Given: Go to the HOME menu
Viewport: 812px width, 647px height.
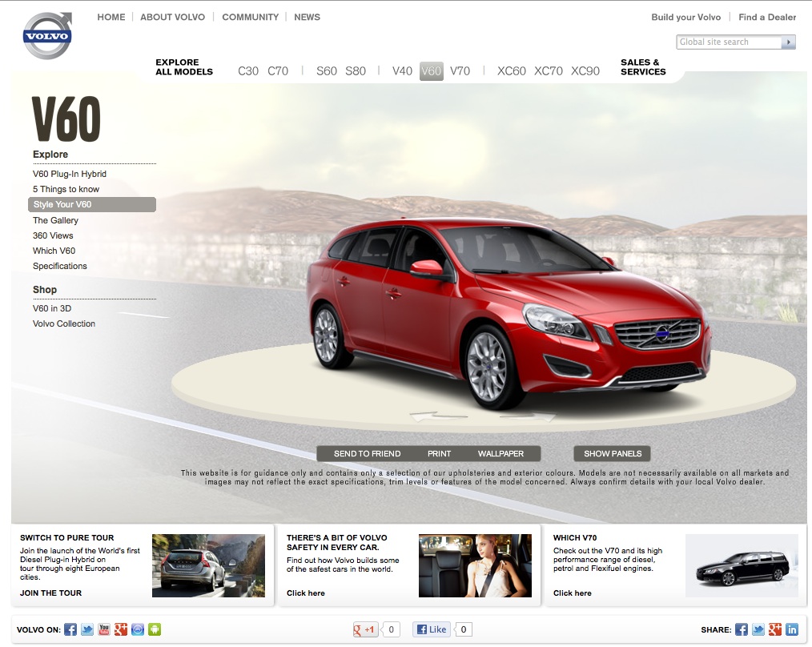Looking at the screenshot, I should coord(111,17).
